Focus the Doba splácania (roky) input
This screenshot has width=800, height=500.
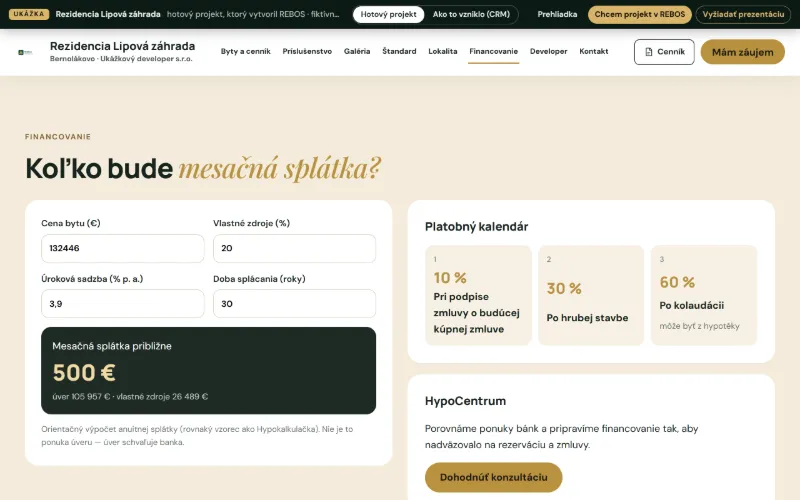point(294,304)
